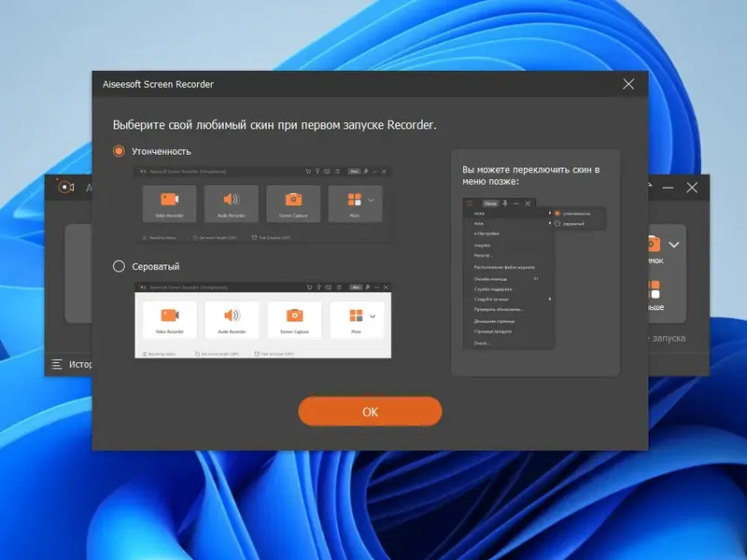Expand the dropdown arrow next to More

click(x=369, y=202)
